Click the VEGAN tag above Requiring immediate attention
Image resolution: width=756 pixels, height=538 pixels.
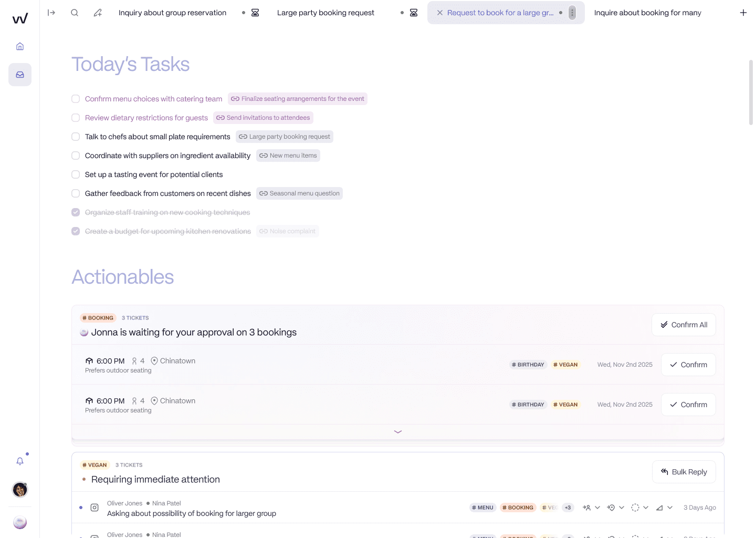[x=94, y=465]
